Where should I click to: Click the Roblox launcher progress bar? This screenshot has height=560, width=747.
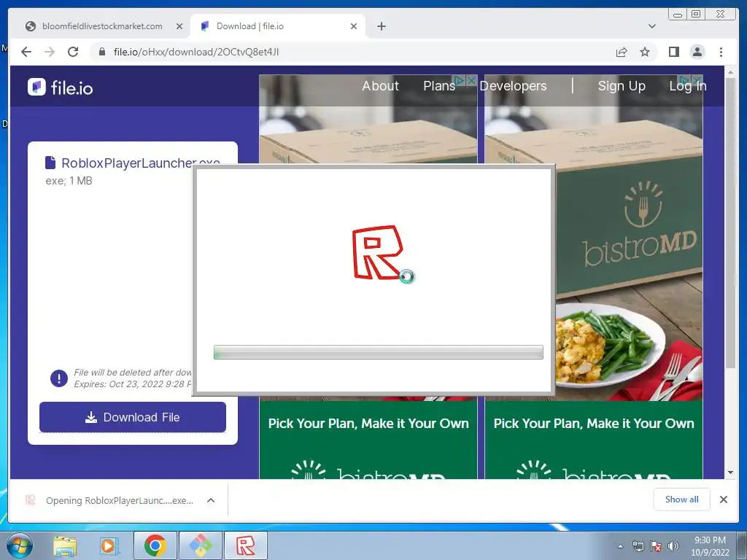click(x=379, y=352)
